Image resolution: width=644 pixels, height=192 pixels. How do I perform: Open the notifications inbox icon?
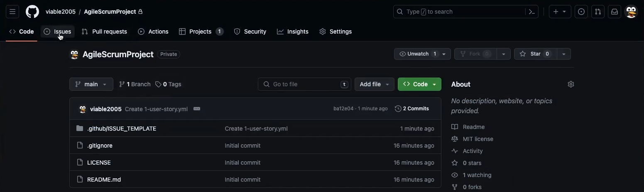tap(614, 12)
